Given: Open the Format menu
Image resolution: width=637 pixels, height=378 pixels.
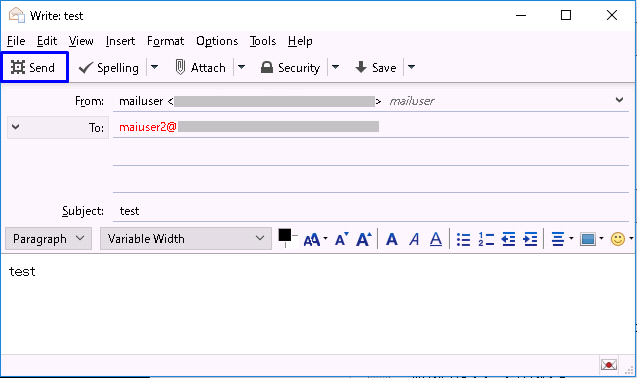Looking at the screenshot, I should (165, 41).
